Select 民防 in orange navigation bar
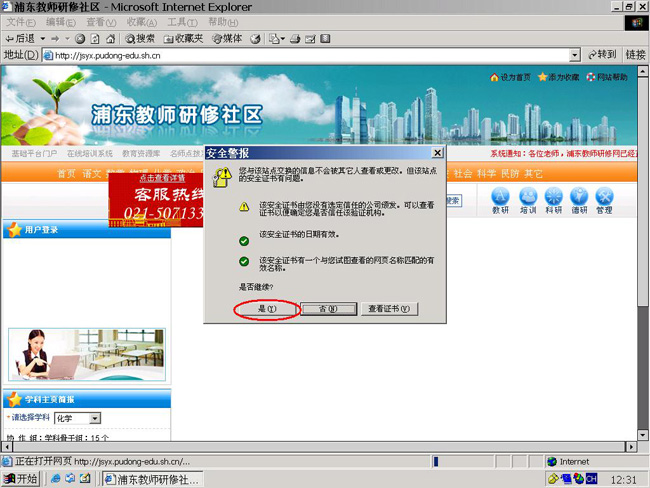The height and width of the screenshot is (488, 650). click(x=510, y=173)
